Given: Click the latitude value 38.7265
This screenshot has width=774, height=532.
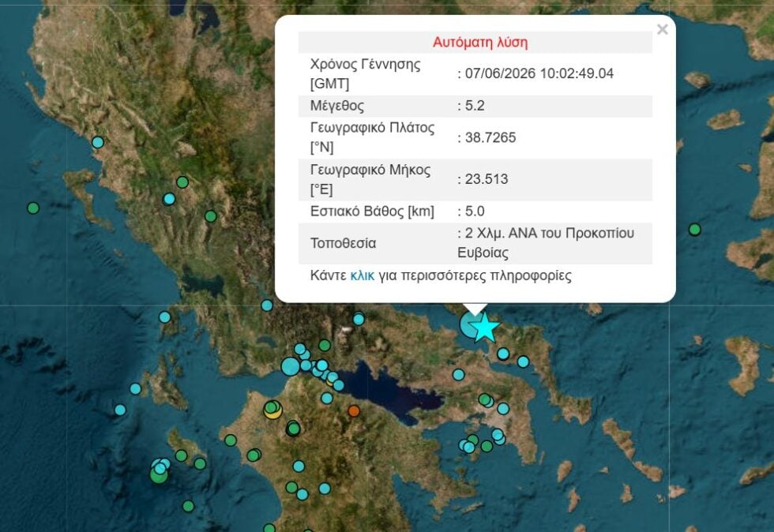Looking at the screenshot, I should (490, 137).
